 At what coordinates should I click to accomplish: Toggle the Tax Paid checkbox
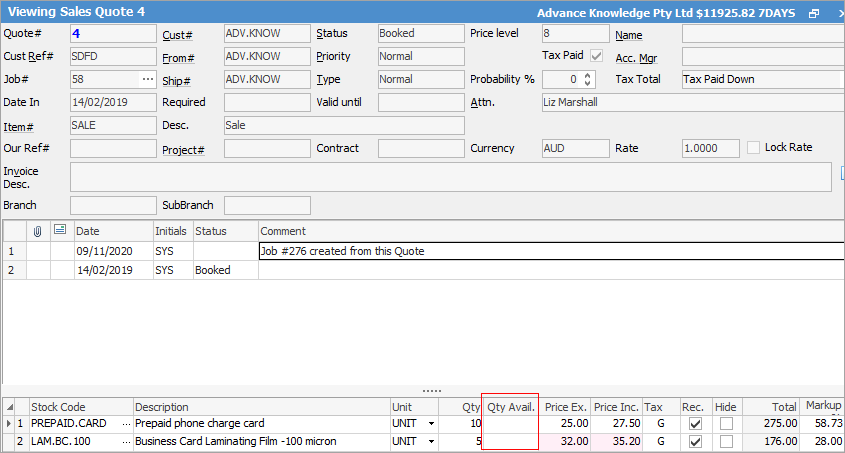597,56
